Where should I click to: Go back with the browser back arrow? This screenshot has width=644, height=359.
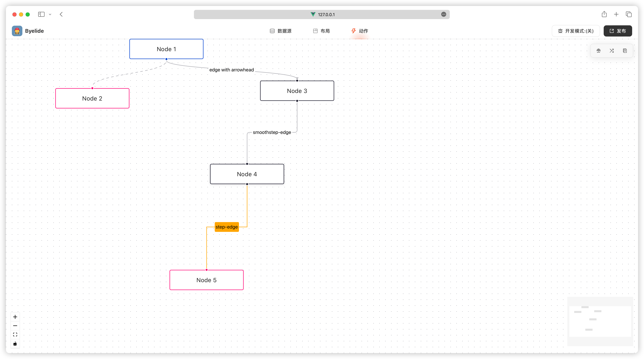(61, 14)
